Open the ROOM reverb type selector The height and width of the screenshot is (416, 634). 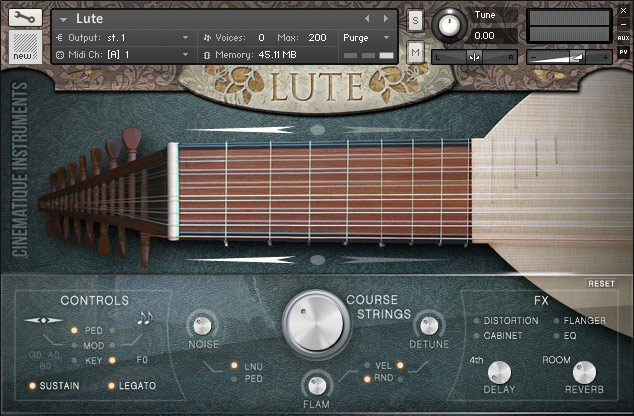click(556, 360)
